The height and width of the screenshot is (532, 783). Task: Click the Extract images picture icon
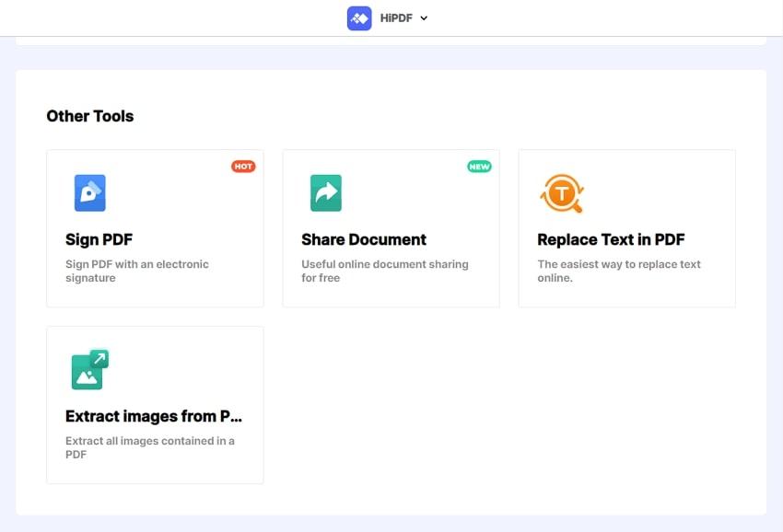click(x=90, y=369)
